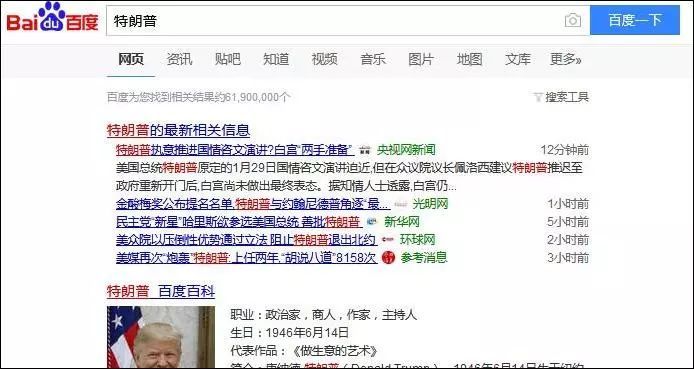The width and height of the screenshot is (694, 369).
Task: Open the 知道 tab
Action: click(x=276, y=59)
